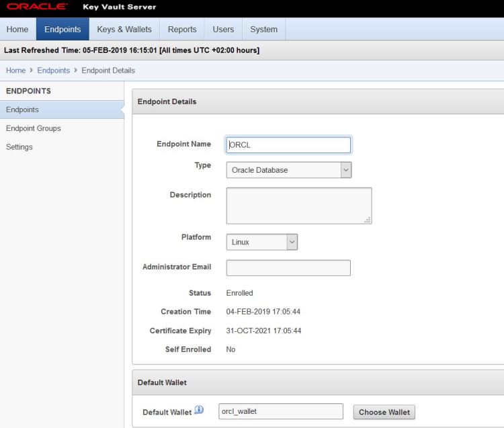Select Endpoints in the left sidebar

(x=22, y=110)
